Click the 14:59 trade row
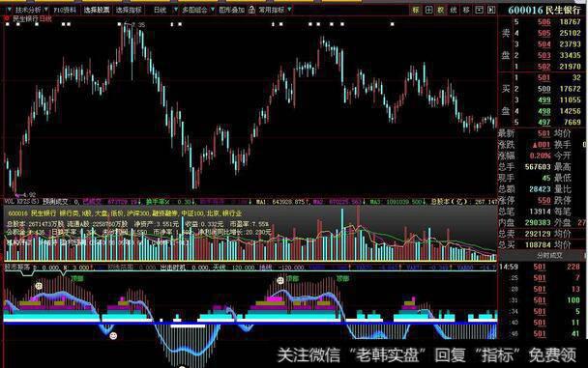588x368 pixels. 540,267
